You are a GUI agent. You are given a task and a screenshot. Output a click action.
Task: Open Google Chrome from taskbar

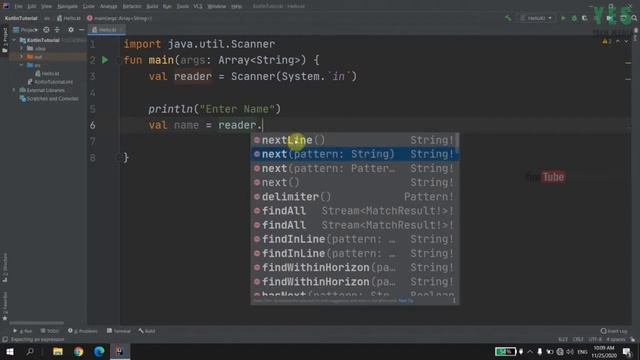point(78,351)
